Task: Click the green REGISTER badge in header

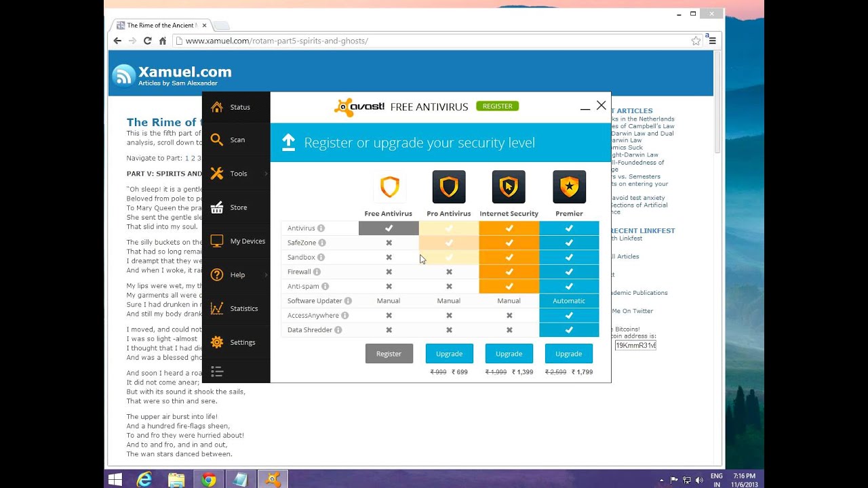Action: tap(497, 106)
